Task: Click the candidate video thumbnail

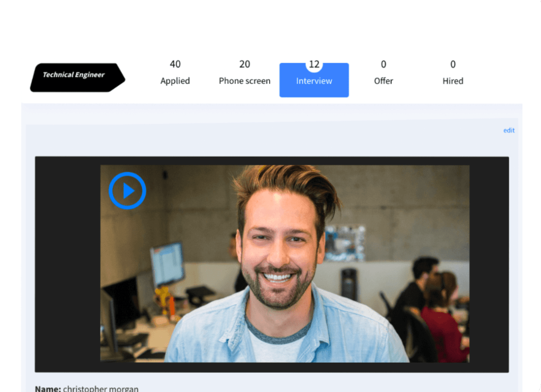Action: pyautogui.click(x=285, y=264)
